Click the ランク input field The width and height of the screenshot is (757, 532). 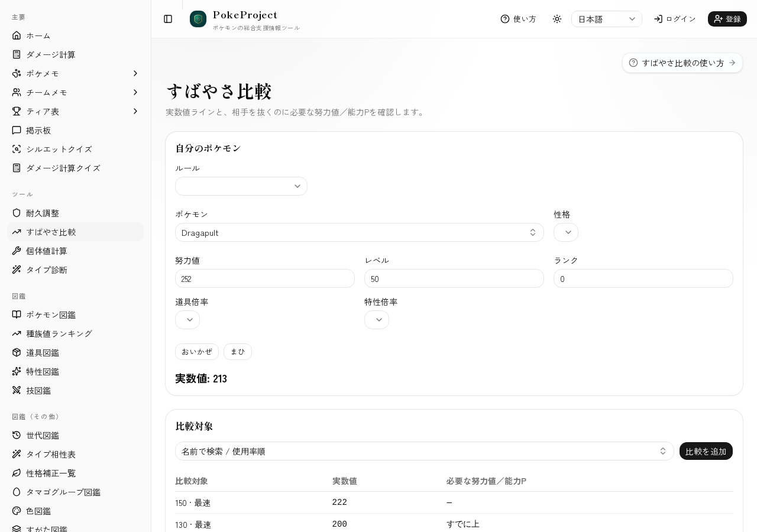pos(643,278)
